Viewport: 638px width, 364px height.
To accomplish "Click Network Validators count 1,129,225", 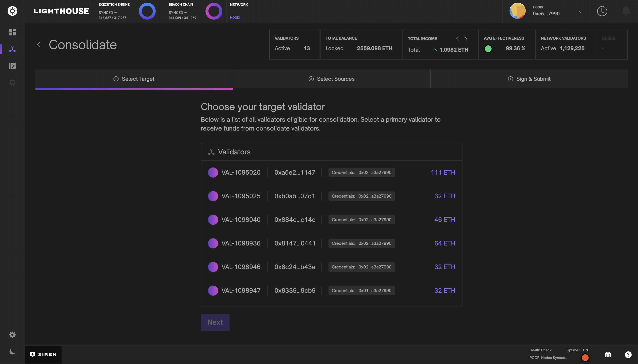I will [572, 48].
